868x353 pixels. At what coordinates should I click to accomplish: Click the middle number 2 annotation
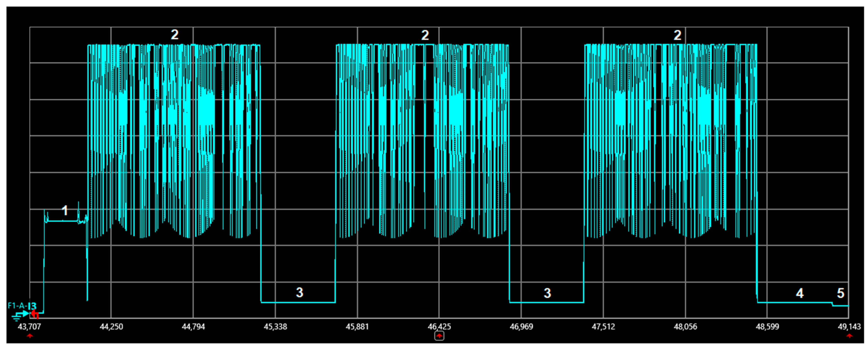coord(425,35)
